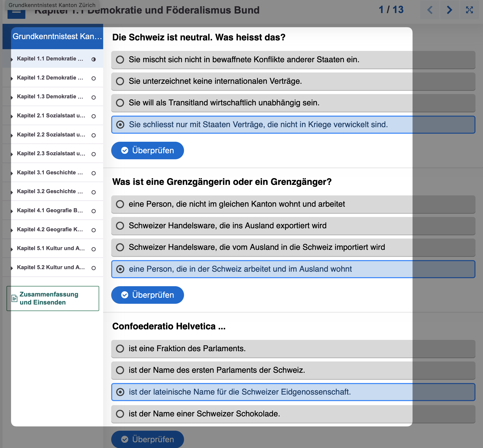The width and height of the screenshot is (483, 448).
Task: Click the Grundkenntnistest Kan… sidebar header
Action: (57, 37)
